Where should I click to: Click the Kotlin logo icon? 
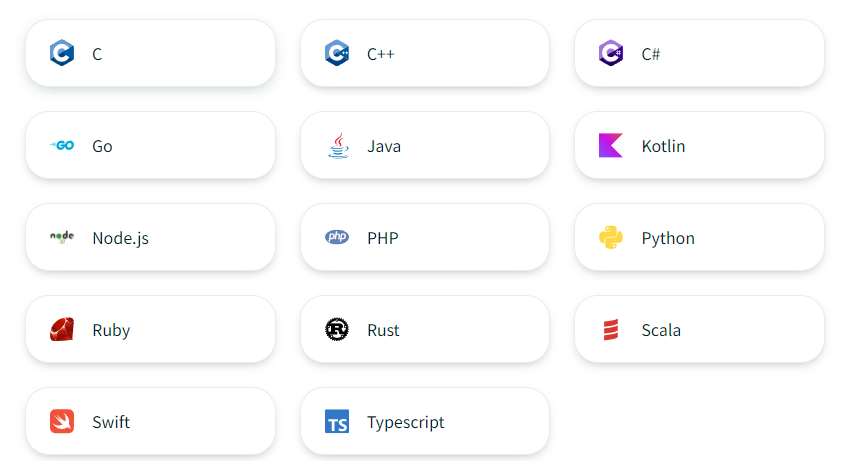(611, 145)
